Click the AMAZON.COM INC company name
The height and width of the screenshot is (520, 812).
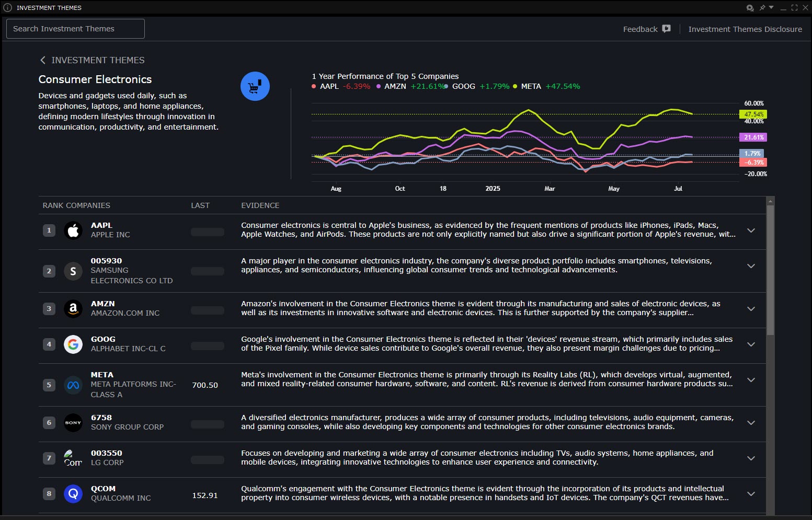[x=125, y=313]
